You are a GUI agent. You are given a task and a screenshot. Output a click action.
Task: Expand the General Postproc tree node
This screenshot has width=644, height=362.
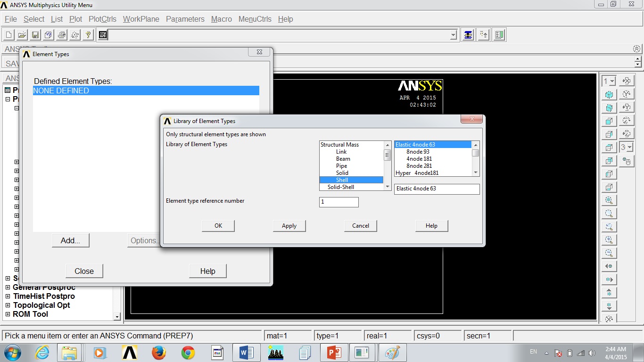[8, 288]
